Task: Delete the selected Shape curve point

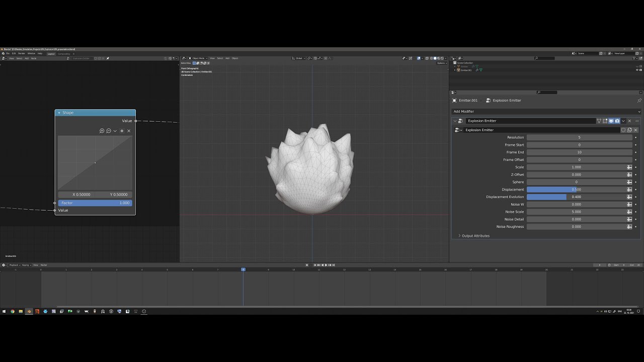Action: click(129, 131)
